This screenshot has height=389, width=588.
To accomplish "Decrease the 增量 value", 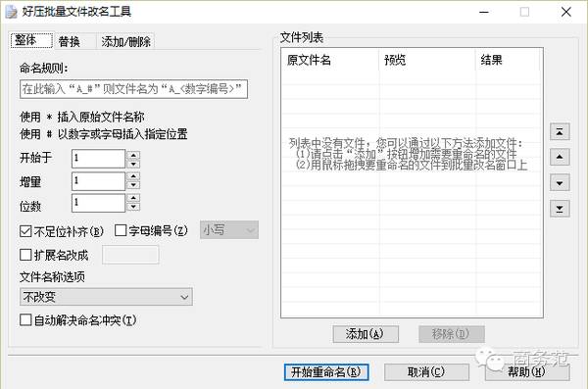I will pyautogui.click(x=133, y=185).
